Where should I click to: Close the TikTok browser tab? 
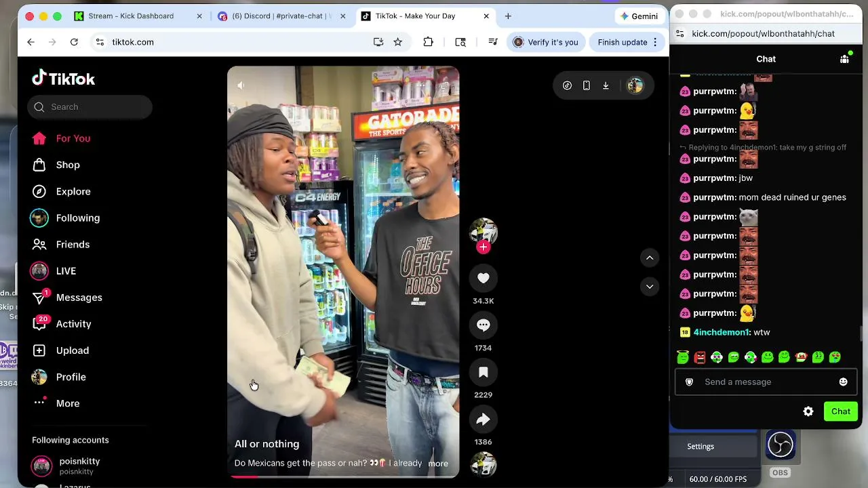click(x=486, y=16)
